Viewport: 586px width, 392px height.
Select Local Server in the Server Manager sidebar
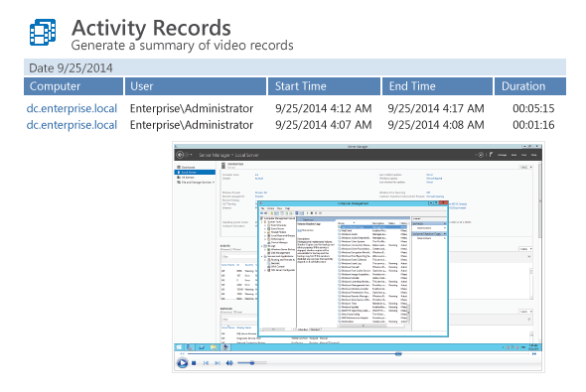pyautogui.click(x=195, y=172)
